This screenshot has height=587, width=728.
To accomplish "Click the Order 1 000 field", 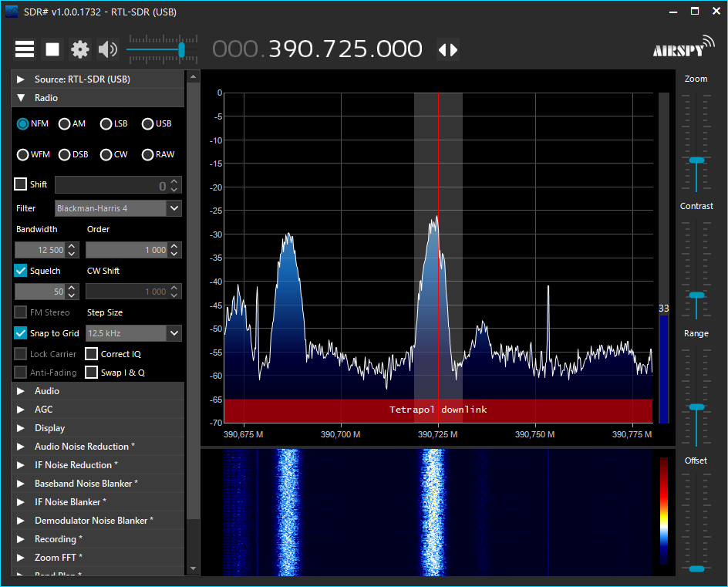I will (x=126, y=250).
